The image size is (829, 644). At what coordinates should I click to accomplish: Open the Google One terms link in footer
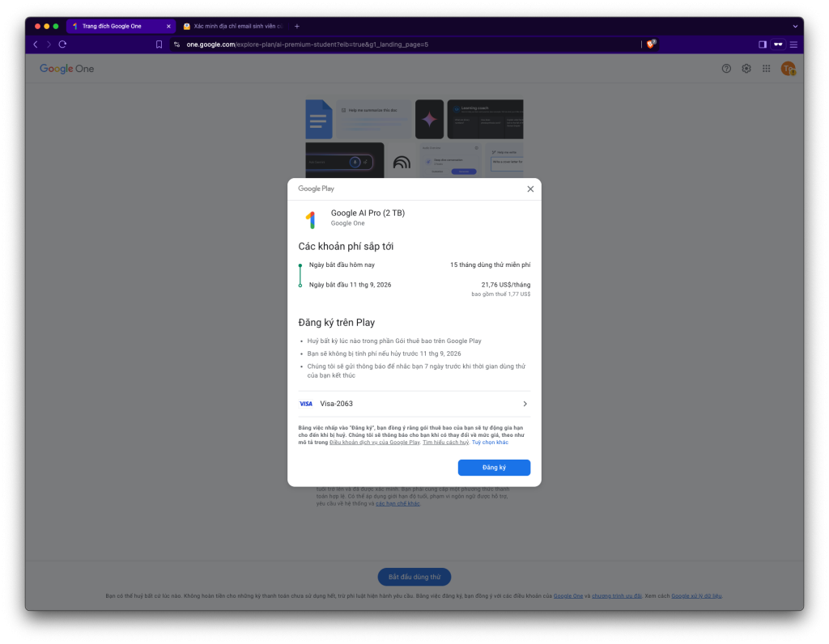coord(568,596)
